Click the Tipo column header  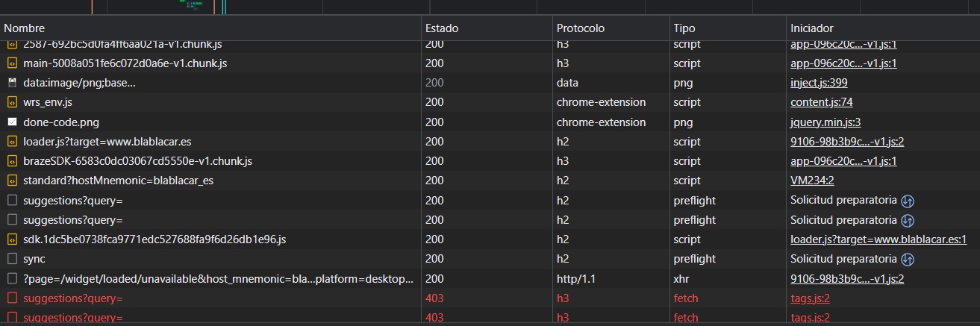[684, 28]
